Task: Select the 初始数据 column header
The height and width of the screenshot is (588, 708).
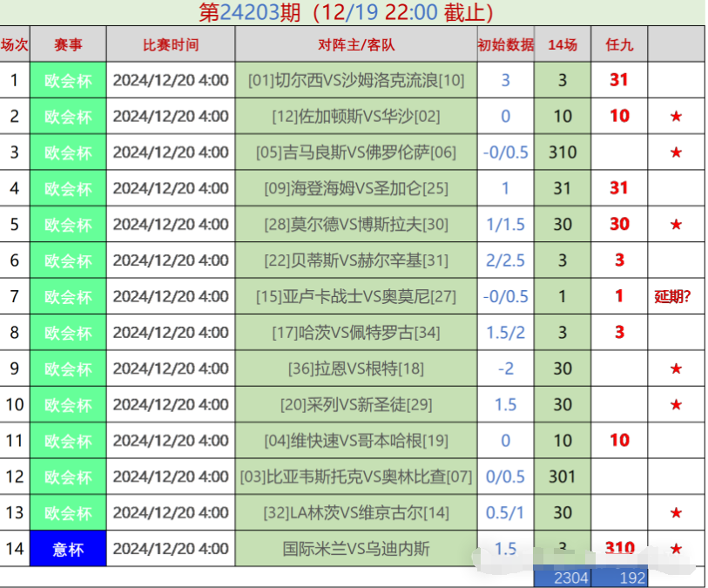Action: [x=505, y=44]
